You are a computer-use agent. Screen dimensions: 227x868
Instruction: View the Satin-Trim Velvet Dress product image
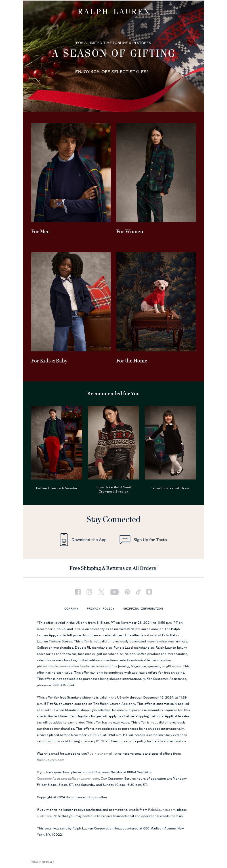[x=170, y=442]
